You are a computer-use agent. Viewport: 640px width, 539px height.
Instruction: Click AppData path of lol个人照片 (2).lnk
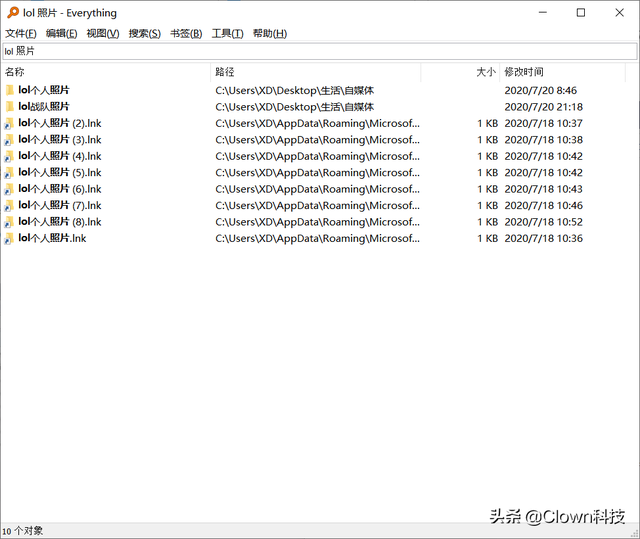[x=317, y=123]
